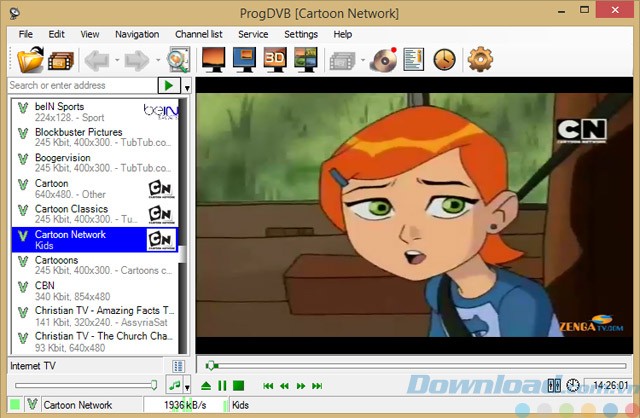Stop the current channel playback
Image resolution: width=640 pixels, height=418 pixels.
[x=239, y=385]
